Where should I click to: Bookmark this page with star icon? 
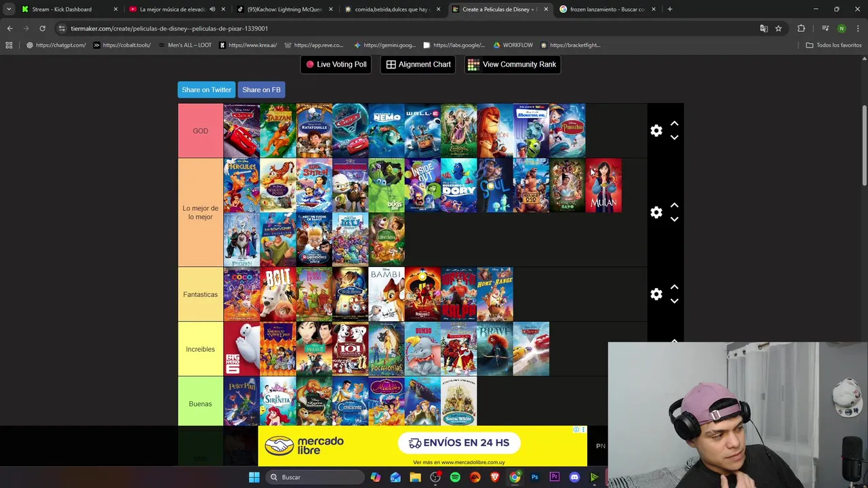click(778, 28)
